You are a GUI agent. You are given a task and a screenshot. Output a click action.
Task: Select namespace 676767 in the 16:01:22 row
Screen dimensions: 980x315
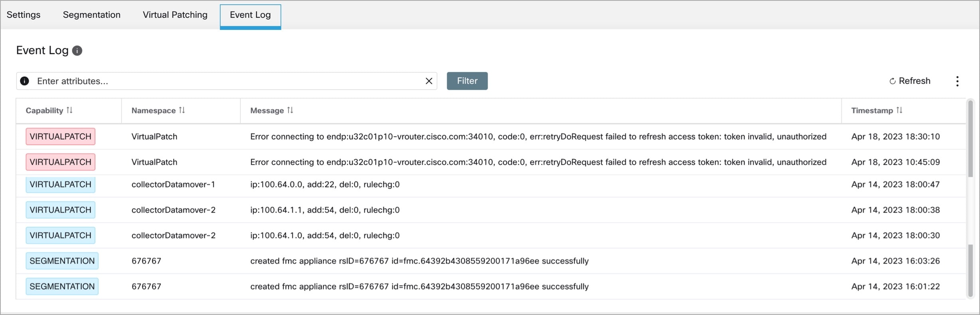[146, 286]
